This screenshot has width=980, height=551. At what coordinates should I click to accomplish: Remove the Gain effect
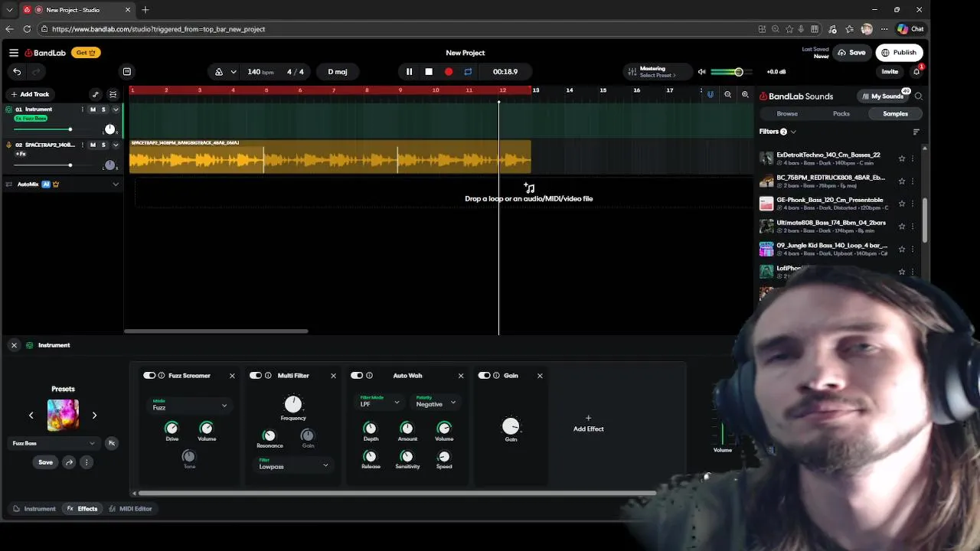[540, 376]
